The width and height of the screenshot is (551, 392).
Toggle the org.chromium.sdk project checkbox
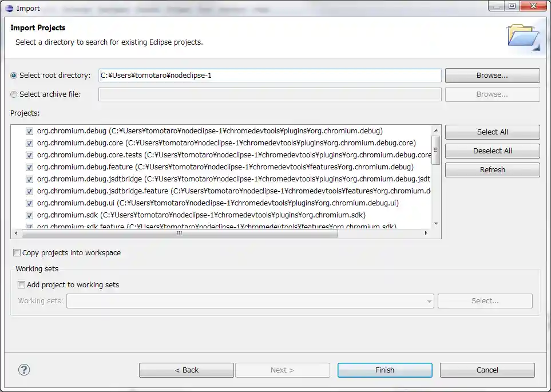pos(29,215)
